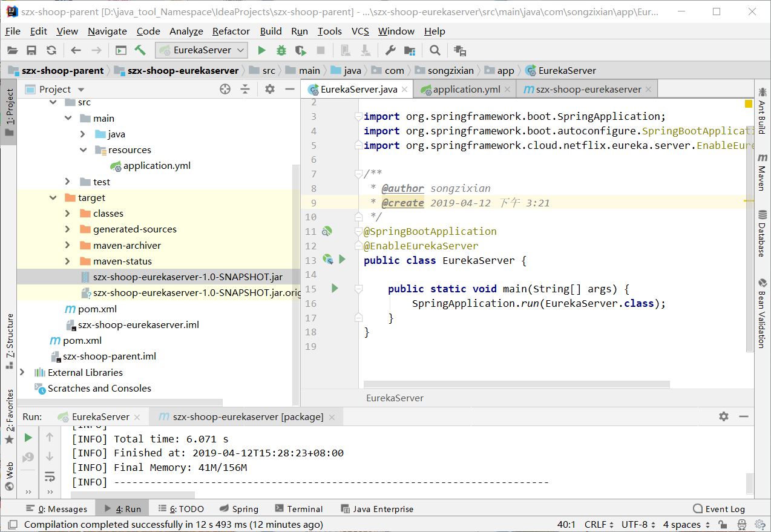The height and width of the screenshot is (532, 771).
Task: Click the Collapse All icon in Project panel
Action: [245, 89]
